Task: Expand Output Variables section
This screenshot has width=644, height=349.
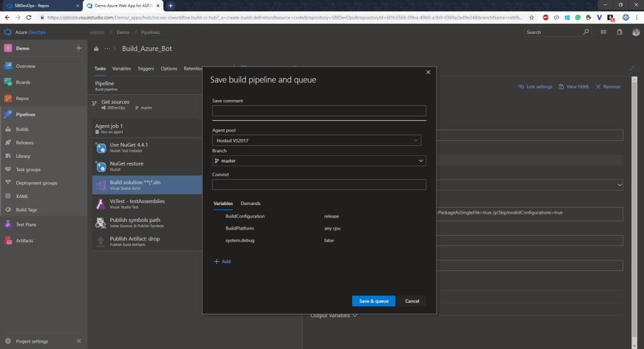Action: coord(333,316)
